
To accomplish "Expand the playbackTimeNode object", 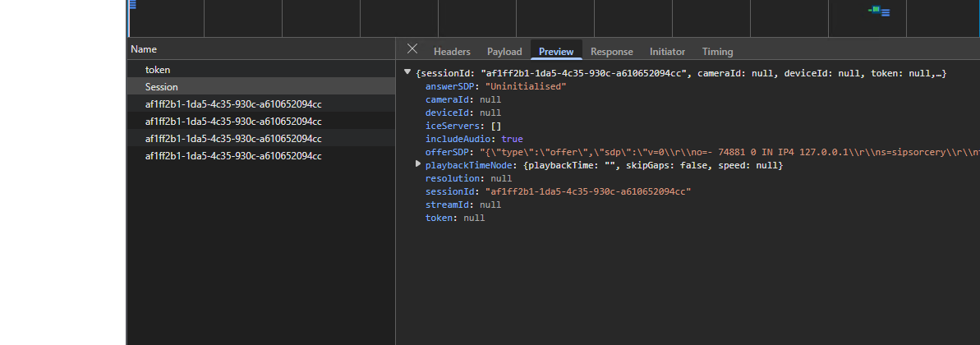I will (x=418, y=165).
